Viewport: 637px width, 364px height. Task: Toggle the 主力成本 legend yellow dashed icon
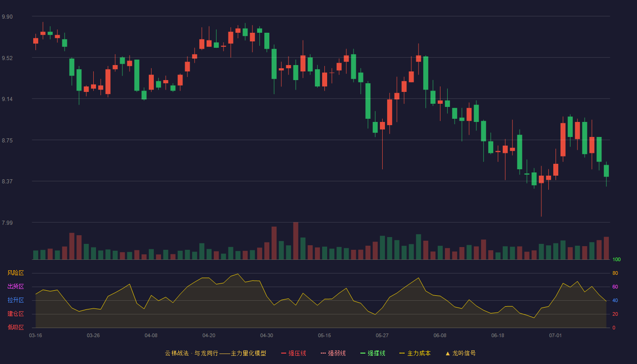click(402, 353)
